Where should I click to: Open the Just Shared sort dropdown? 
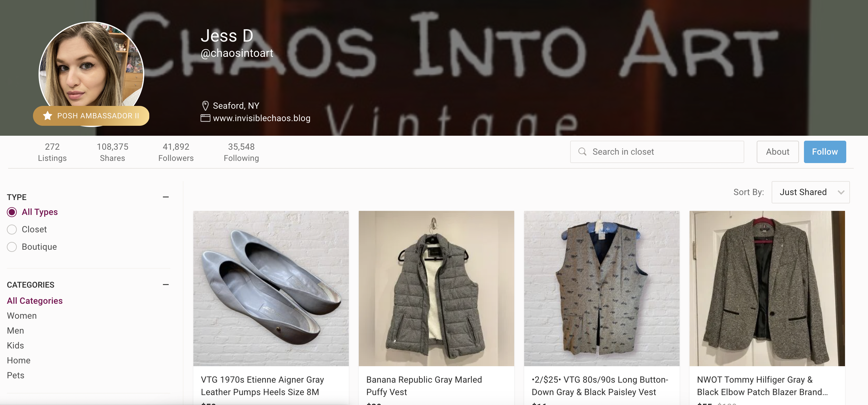(810, 192)
